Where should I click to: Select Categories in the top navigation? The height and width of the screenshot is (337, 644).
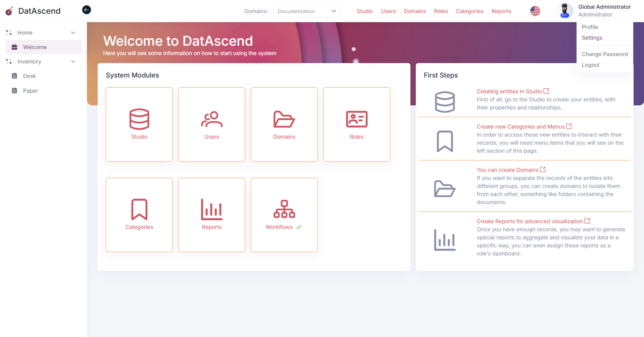(x=469, y=11)
